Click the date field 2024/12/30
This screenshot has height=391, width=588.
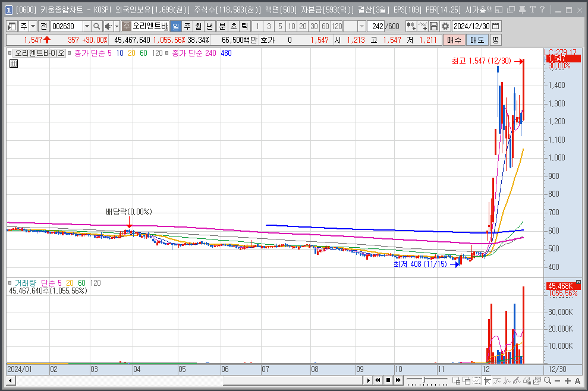tap(471, 26)
